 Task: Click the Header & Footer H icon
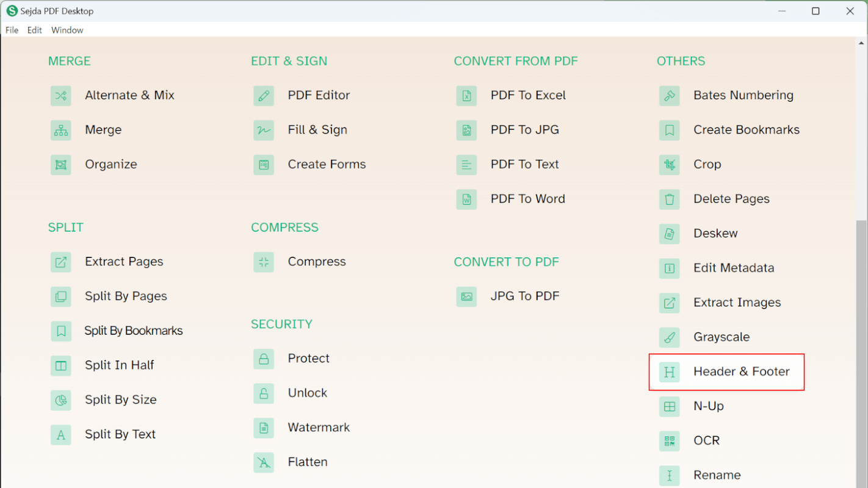pos(670,372)
